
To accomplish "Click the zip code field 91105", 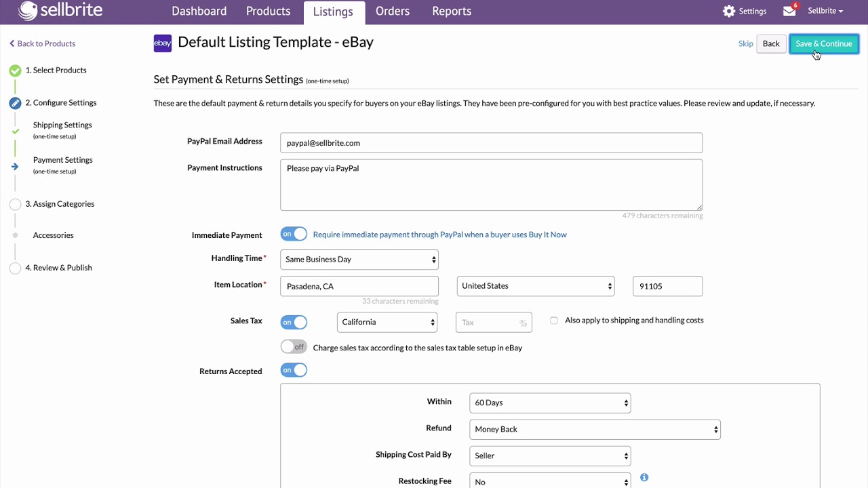I will (x=667, y=286).
